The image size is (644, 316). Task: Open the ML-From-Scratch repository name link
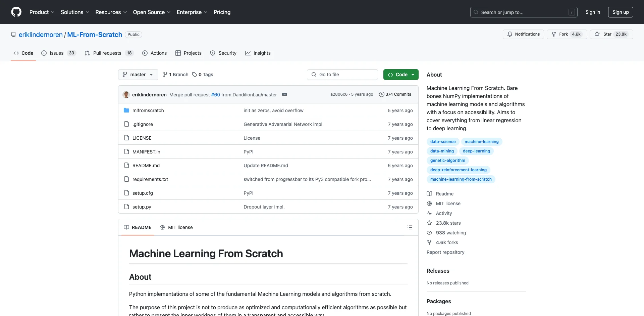click(x=95, y=35)
